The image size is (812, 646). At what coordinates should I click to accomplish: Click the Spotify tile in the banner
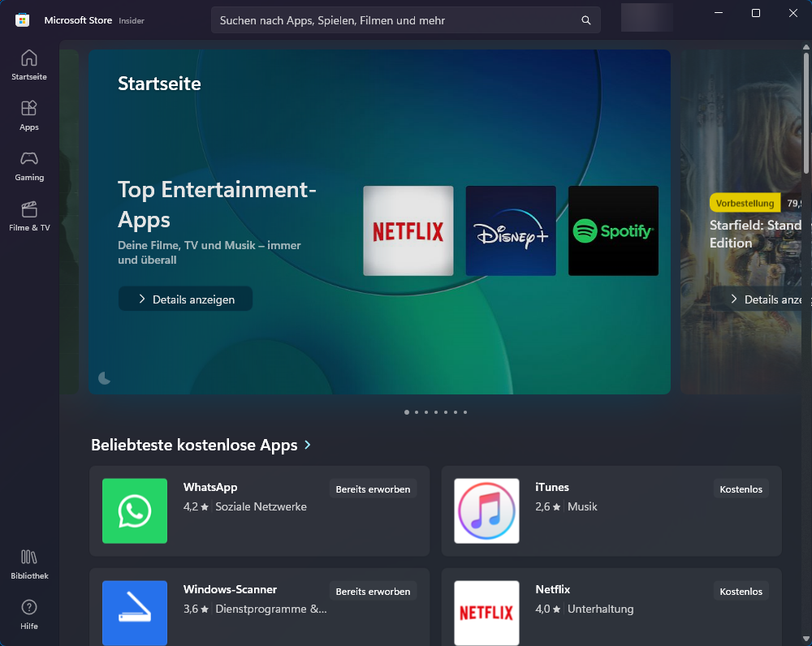613,230
